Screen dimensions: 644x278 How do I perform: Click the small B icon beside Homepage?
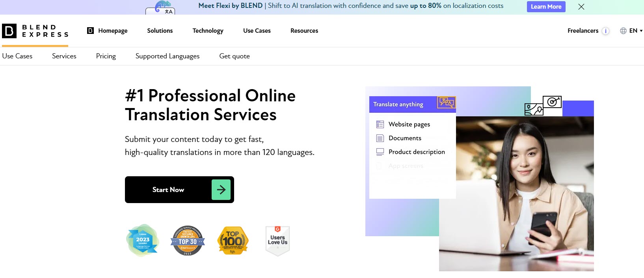pyautogui.click(x=90, y=31)
